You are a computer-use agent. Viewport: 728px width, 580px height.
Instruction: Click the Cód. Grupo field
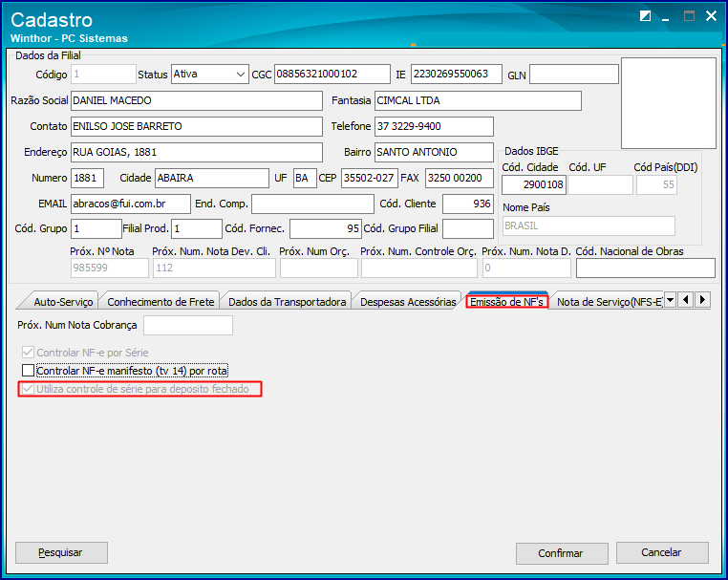(96, 229)
